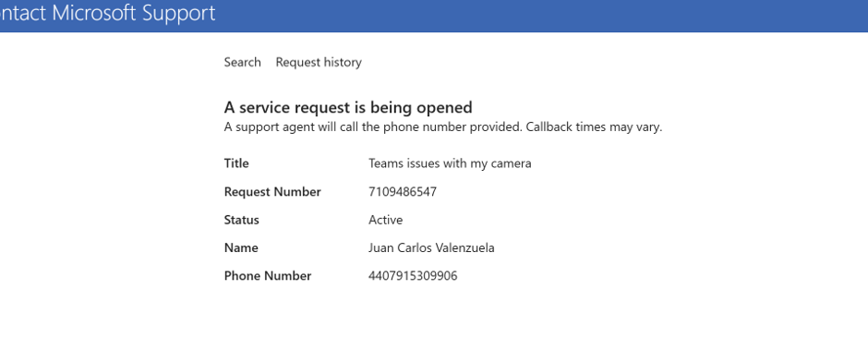Click the Name label
The image size is (868, 337).
pyautogui.click(x=241, y=248)
